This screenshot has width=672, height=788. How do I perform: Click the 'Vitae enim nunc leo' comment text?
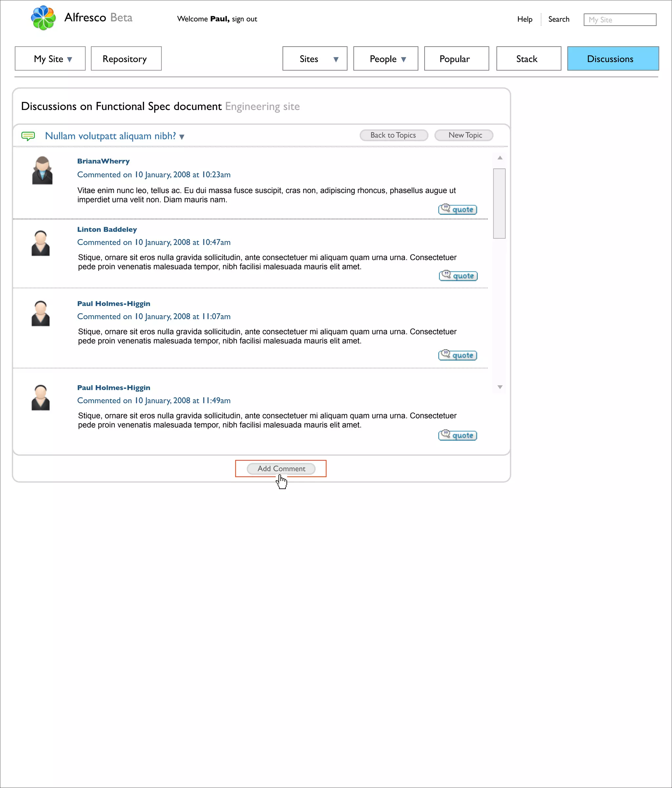(266, 195)
